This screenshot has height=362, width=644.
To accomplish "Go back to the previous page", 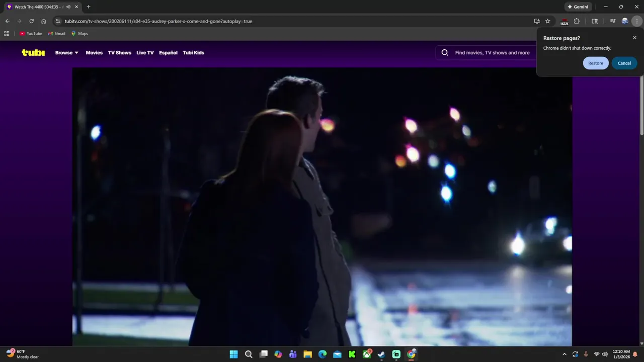I will click(x=7, y=21).
